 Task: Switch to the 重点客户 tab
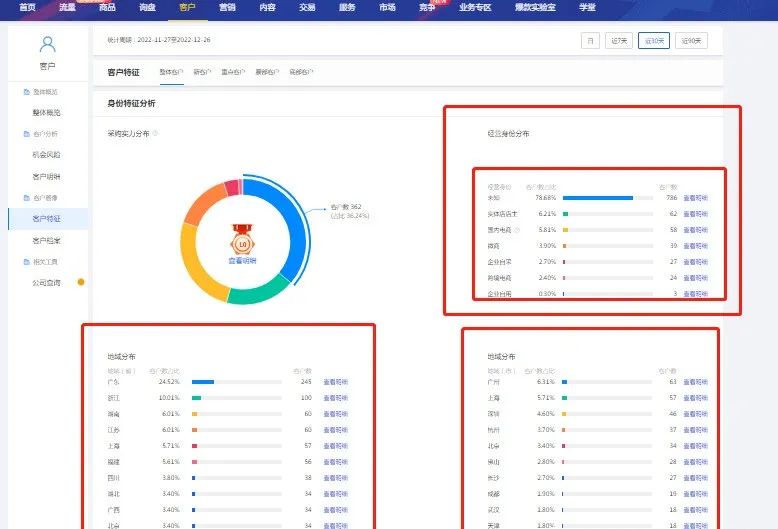click(x=233, y=72)
